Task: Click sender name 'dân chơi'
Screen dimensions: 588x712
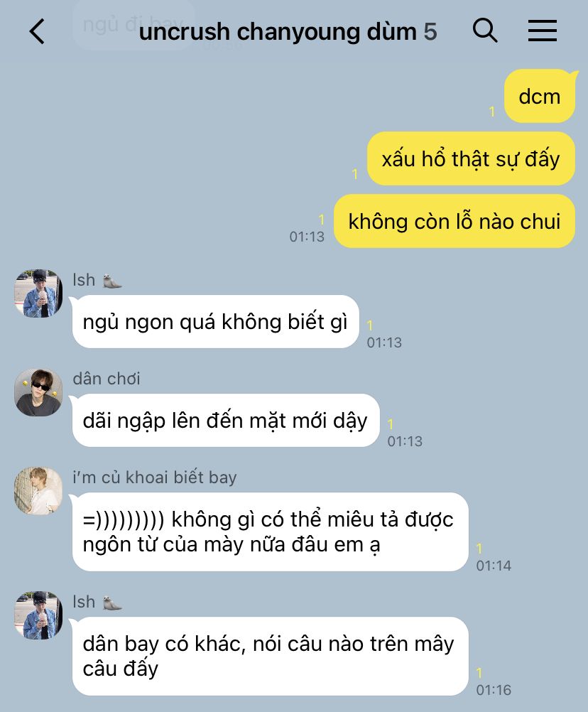Action: pyautogui.click(x=107, y=379)
